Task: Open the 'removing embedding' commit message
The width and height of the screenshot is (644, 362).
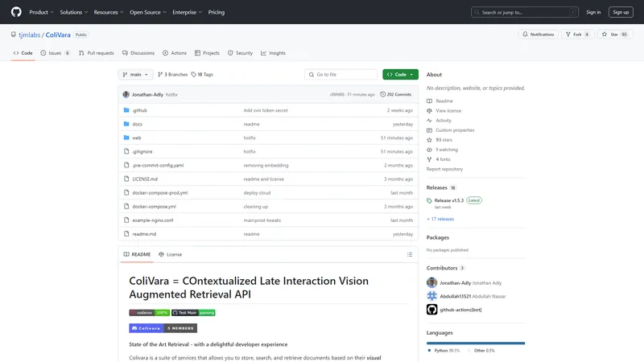Action: (266, 165)
